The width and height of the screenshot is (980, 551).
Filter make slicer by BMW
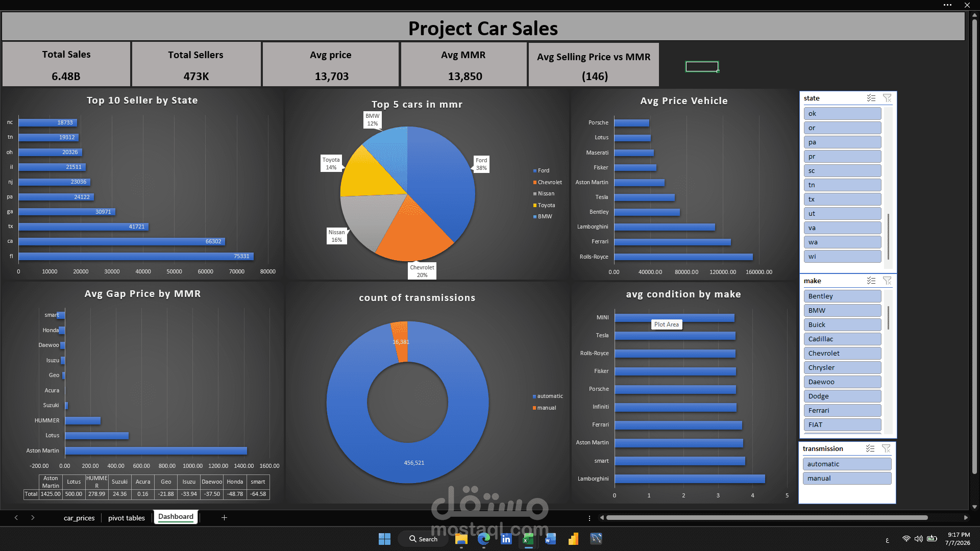[x=842, y=311]
